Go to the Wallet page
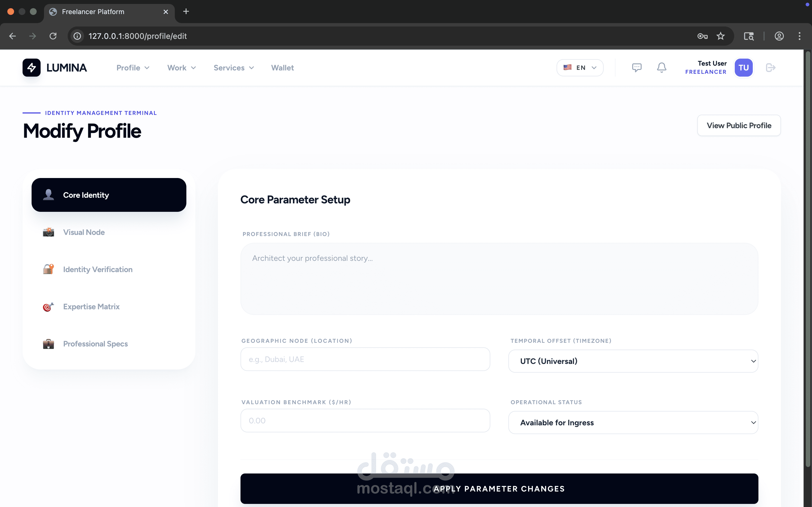The image size is (812, 507). coord(282,67)
